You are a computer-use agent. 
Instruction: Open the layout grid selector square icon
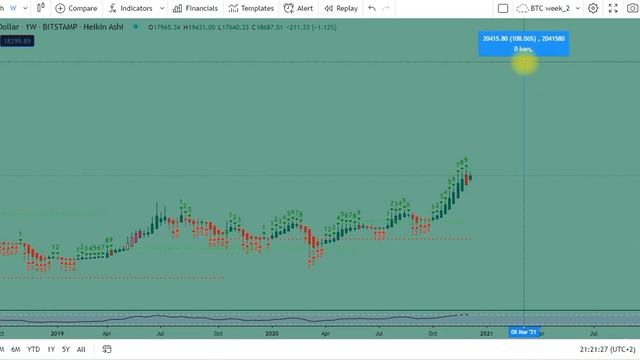pyautogui.click(x=503, y=8)
